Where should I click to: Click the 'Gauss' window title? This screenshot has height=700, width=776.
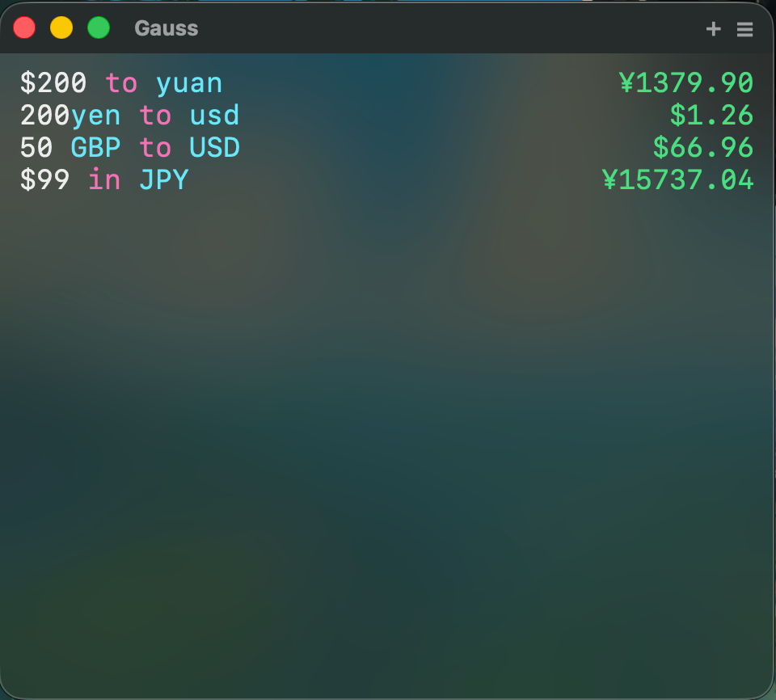pos(167,28)
